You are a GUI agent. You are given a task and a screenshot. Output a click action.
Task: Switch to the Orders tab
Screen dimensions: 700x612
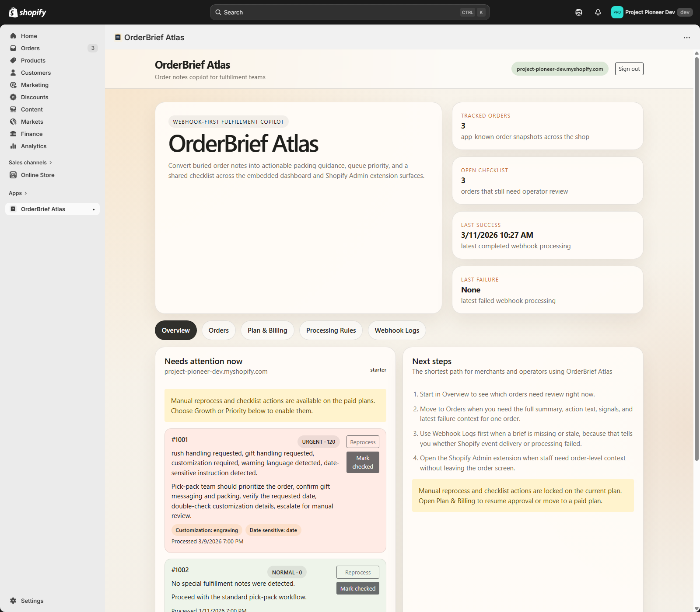click(219, 330)
